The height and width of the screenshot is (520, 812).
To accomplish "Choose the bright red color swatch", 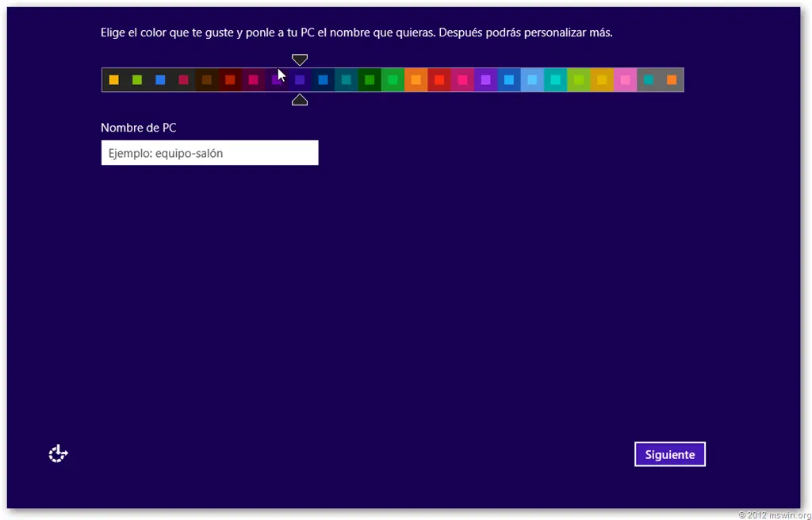I will click(439, 80).
